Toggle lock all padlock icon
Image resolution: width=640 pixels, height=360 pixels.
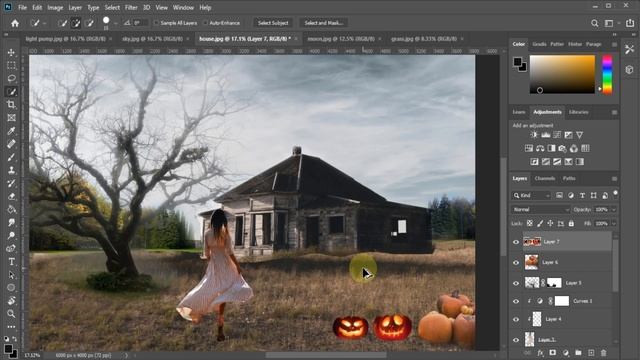point(571,224)
